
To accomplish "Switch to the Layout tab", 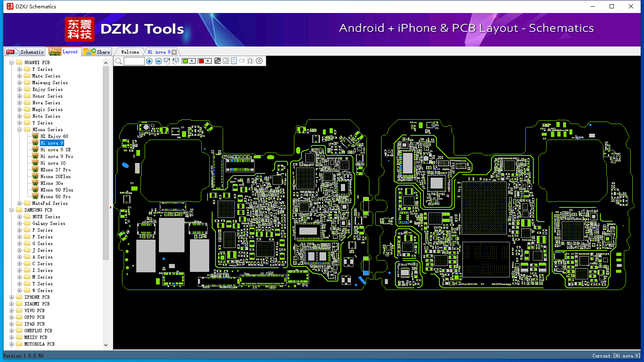I will [x=63, y=52].
